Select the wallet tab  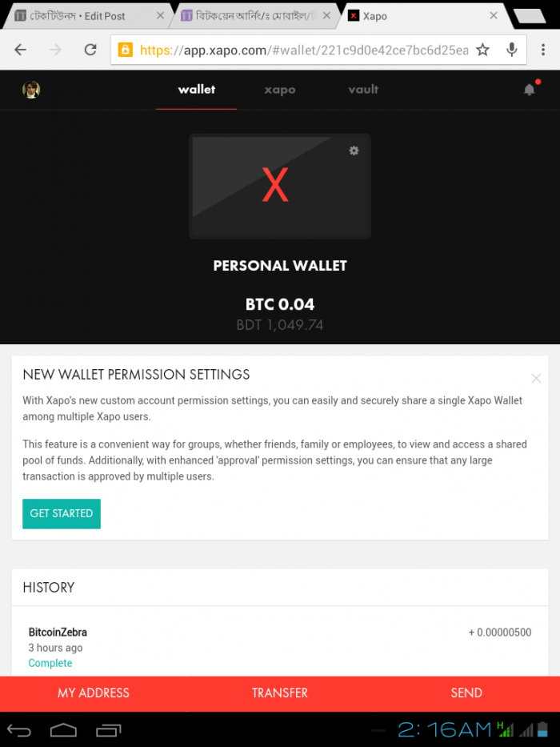pyautogui.click(x=197, y=90)
